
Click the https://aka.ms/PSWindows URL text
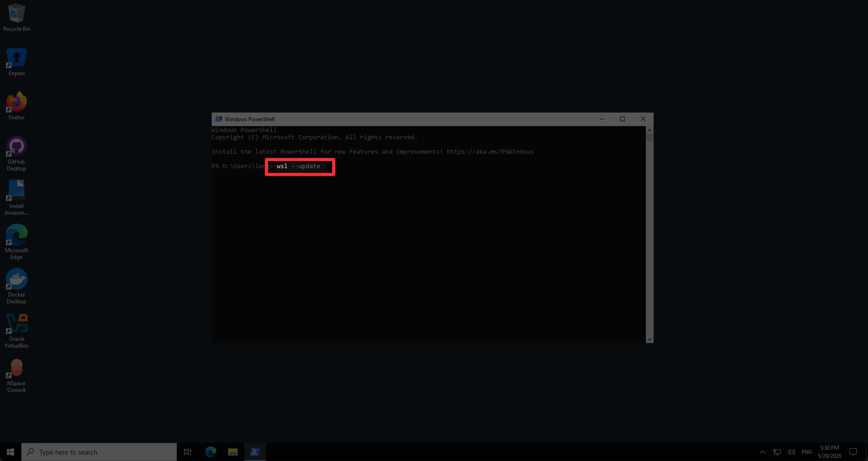(490, 152)
